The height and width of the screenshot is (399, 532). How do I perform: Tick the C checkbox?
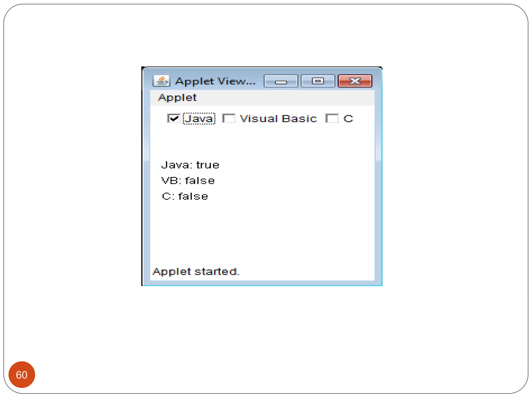click(x=332, y=118)
